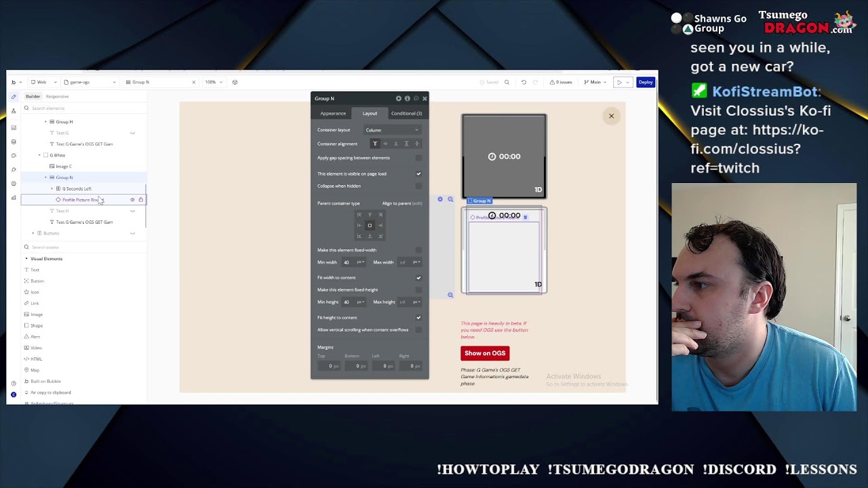Uncheck Fit height to content
The image size is (868, 488).
click(x=418, y=318)
